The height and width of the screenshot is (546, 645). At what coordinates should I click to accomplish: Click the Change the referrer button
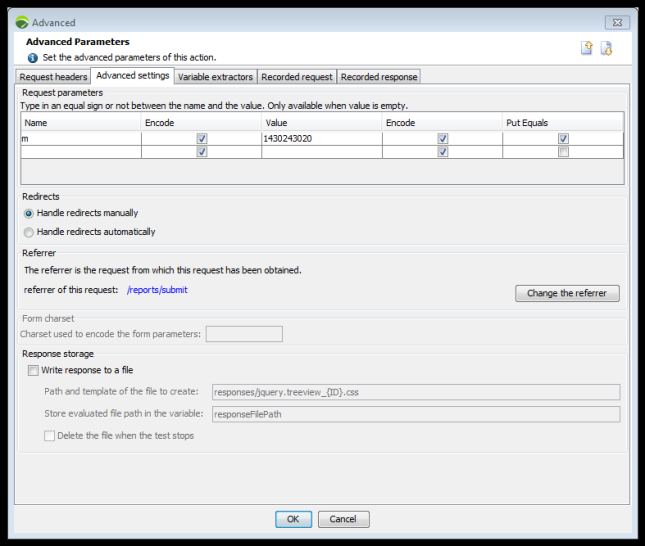pyautogui.click(x=567, y=293)
